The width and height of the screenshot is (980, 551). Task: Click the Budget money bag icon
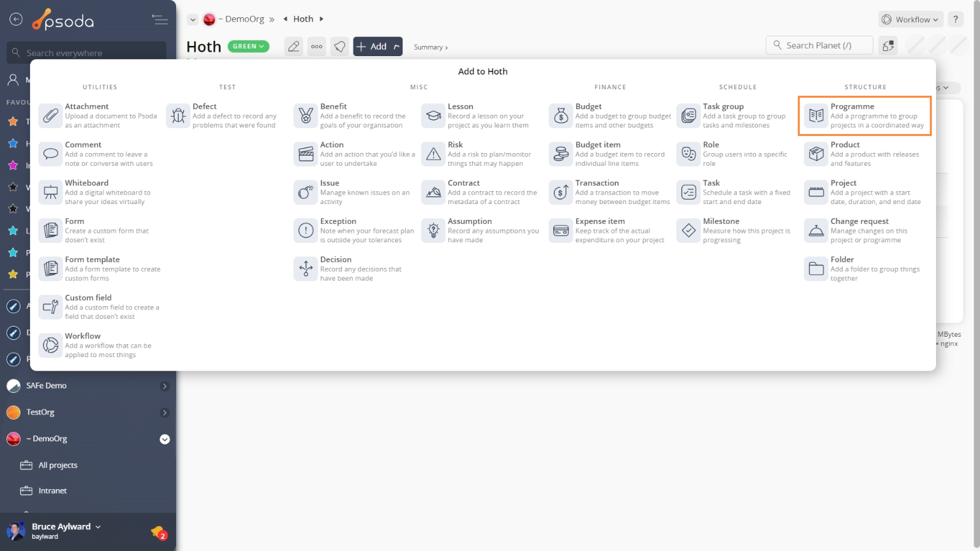[x=561, y=116]
